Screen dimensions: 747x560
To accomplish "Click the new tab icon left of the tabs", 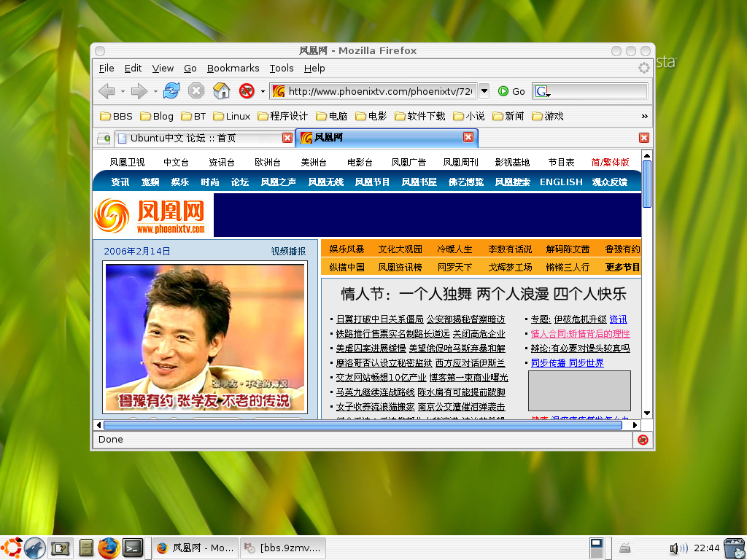I will (104, 138).
